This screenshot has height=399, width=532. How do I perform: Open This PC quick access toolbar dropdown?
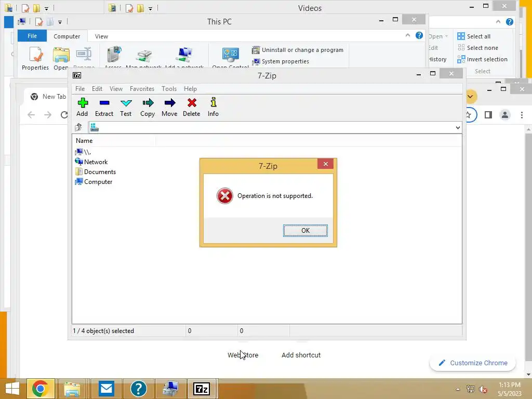(x=60, y=22)
